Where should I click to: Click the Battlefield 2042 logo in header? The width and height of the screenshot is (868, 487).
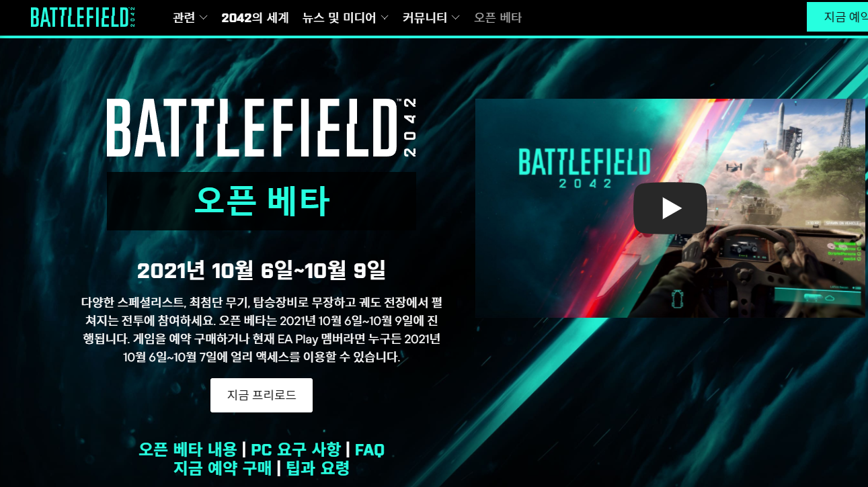[83, 17]
